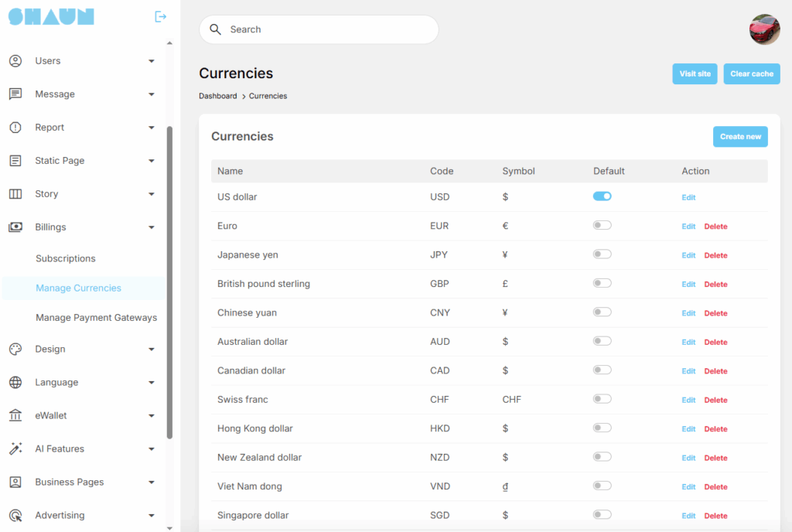Click the Design palette icon
Image resolution: width=792 pixels, height=532 pixels.
pos(15,350)
